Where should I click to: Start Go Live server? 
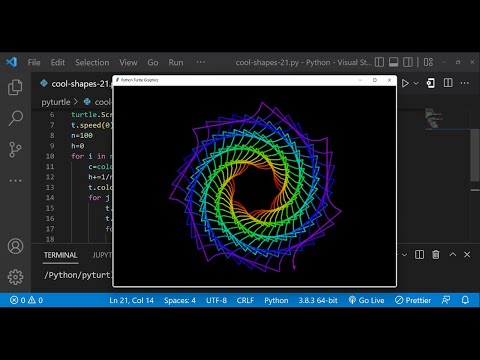[x=366, y=300]
